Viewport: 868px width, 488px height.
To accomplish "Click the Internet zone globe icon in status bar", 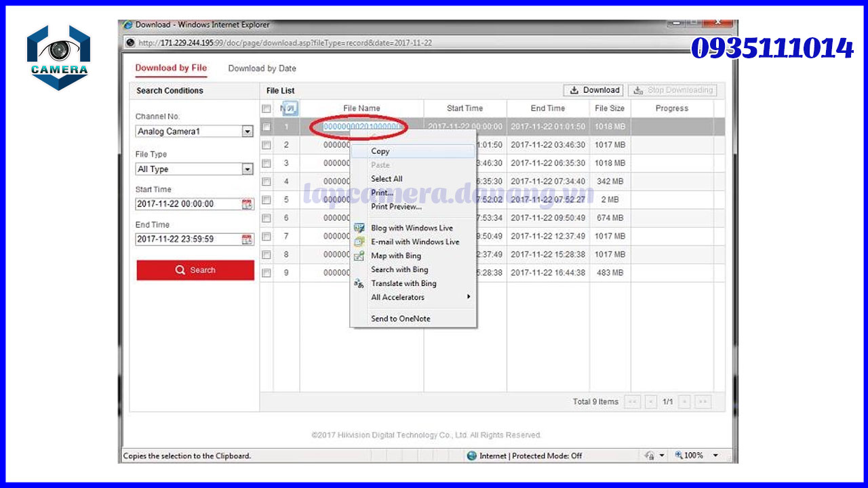I will pyautogui.click(x=472, y=456).
